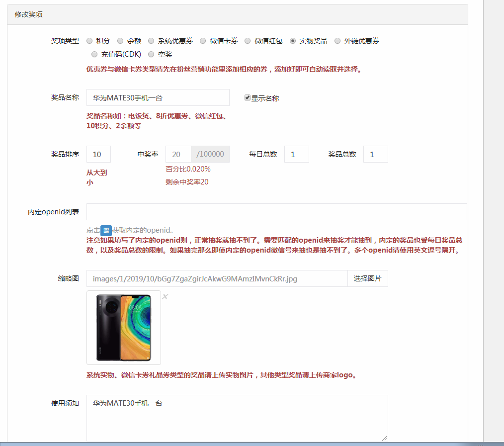Click the /100000 denominator addon
This screenshot has width=504, height=446.
point(210,154)
